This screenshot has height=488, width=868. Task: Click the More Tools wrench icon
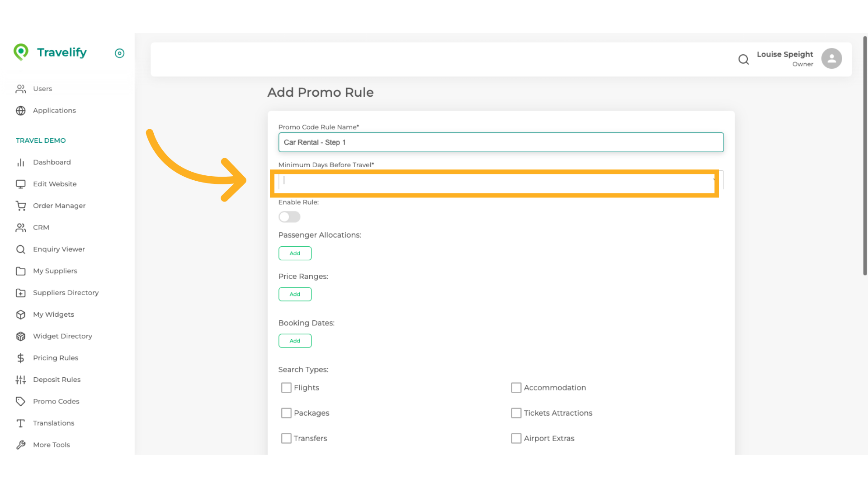click(21, 445)
